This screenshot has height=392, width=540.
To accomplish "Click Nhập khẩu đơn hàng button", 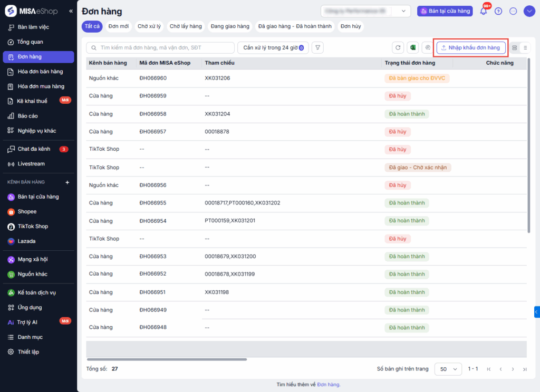I will (x=471, y=47).
